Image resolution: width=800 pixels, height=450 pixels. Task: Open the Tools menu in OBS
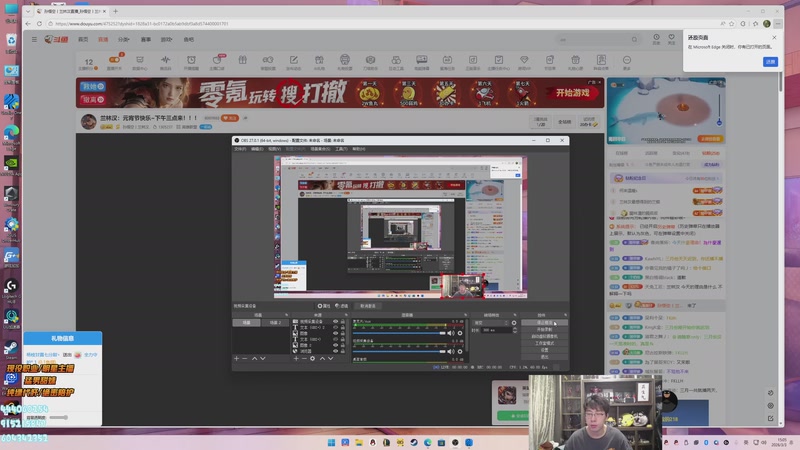pyautogui.click(x=341, y=149)
